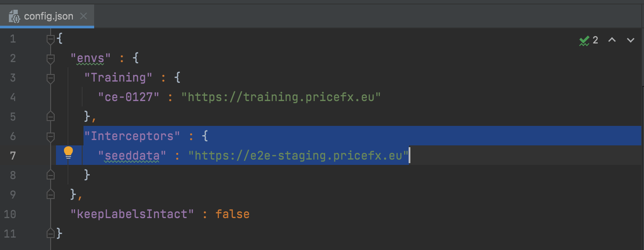Click the e2e-staging.pricefx.eu URL string
Screen dimensions: 644x250
click(x=298, y=156)
